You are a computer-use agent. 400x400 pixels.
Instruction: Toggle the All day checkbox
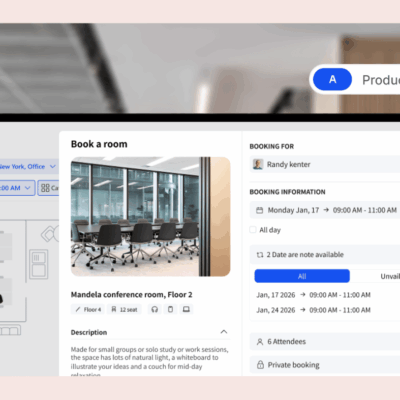click(x=253, y=230)
